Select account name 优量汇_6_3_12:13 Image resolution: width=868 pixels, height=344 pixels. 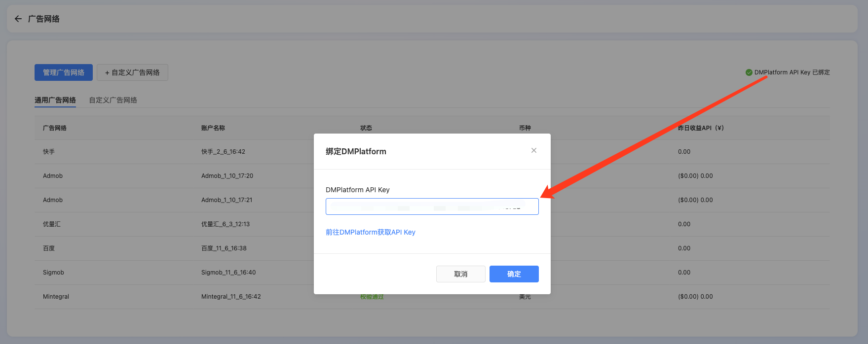coord(226,224)
